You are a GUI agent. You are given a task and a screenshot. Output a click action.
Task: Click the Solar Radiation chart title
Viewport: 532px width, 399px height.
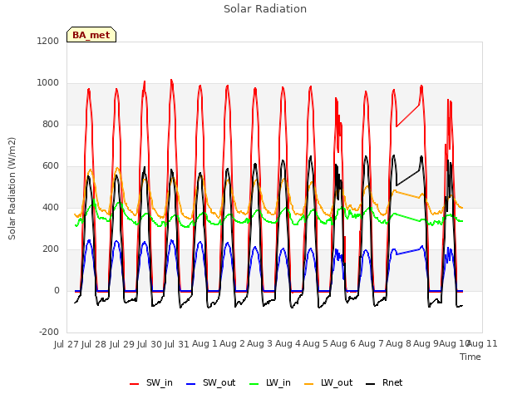[x=265, y=9]
